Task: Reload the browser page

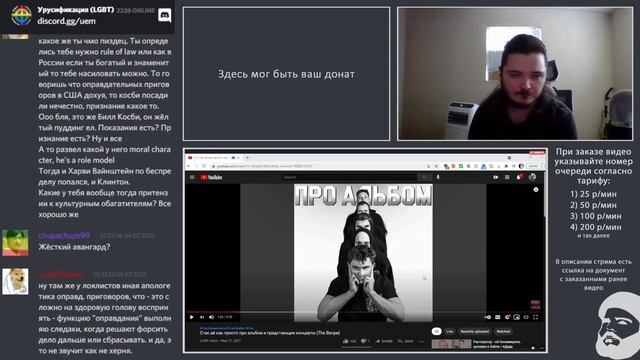Action: [x=204, y=166]
